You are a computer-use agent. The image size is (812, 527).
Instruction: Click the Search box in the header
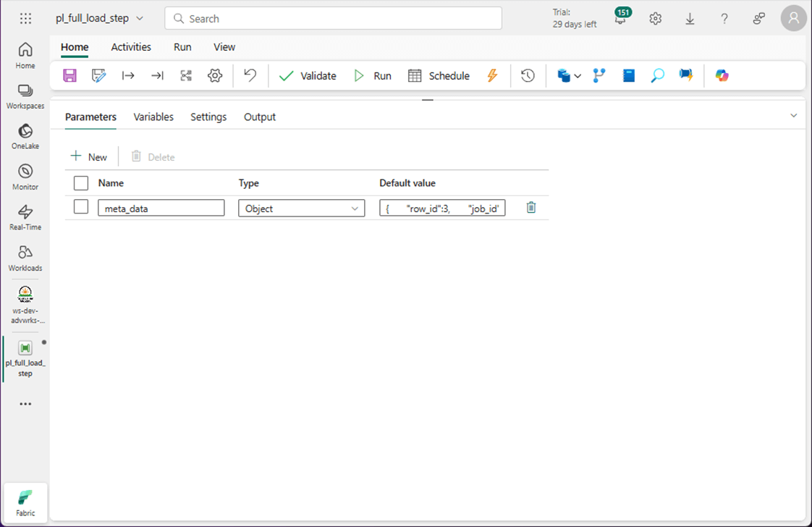[x=333, y=18]
